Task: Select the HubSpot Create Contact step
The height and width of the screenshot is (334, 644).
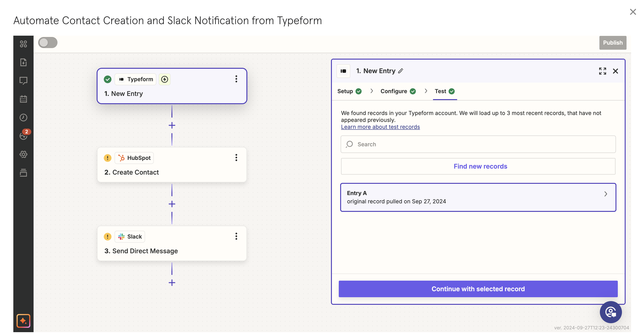Action: 172,165
